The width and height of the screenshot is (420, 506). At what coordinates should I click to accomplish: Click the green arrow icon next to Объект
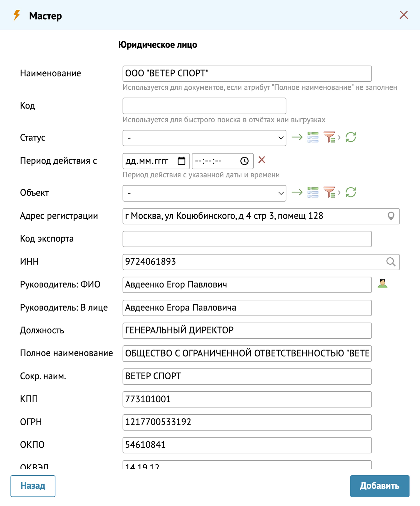coord(297,192)
